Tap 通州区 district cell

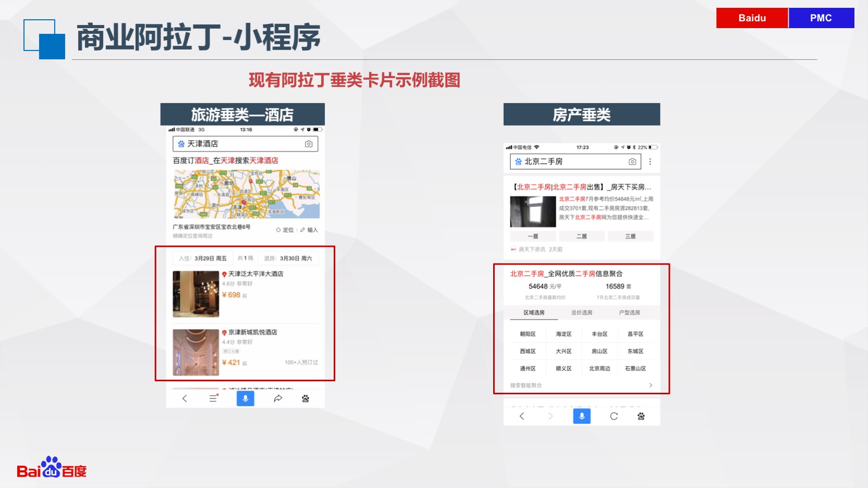point(528,368)
